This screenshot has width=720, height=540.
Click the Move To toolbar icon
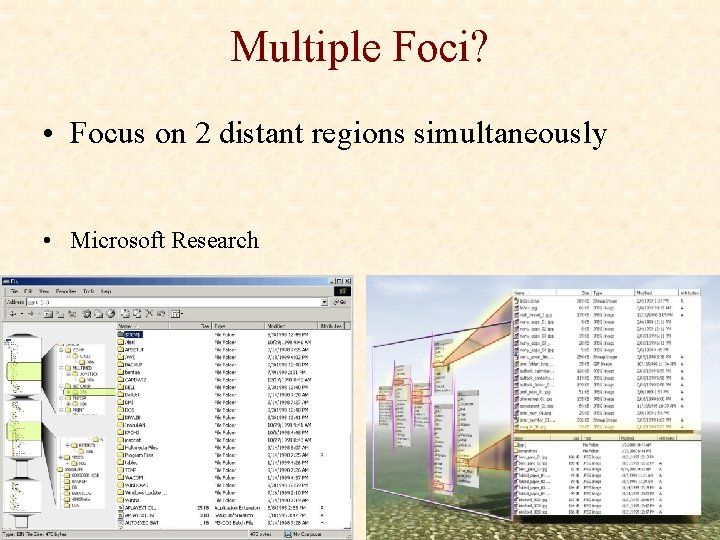[x=125, y=314]
